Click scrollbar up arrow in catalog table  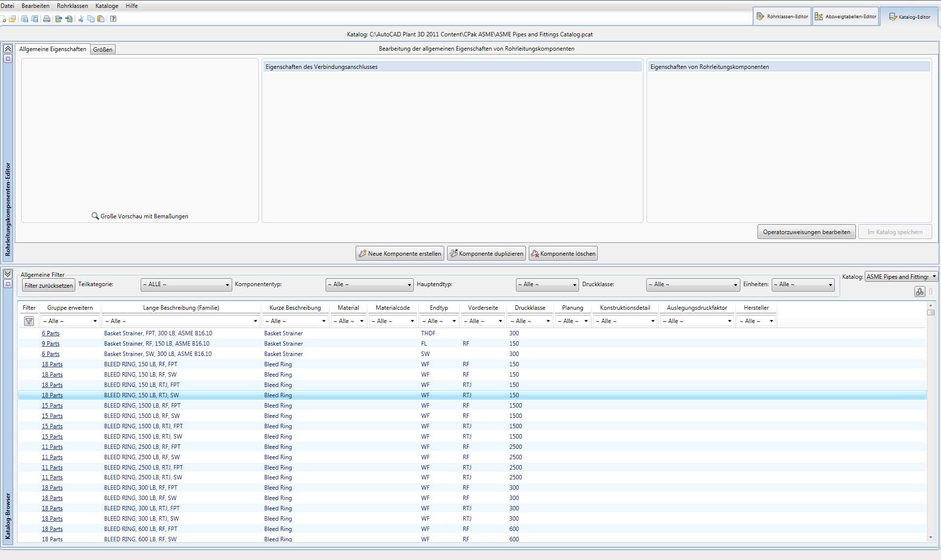931,305
